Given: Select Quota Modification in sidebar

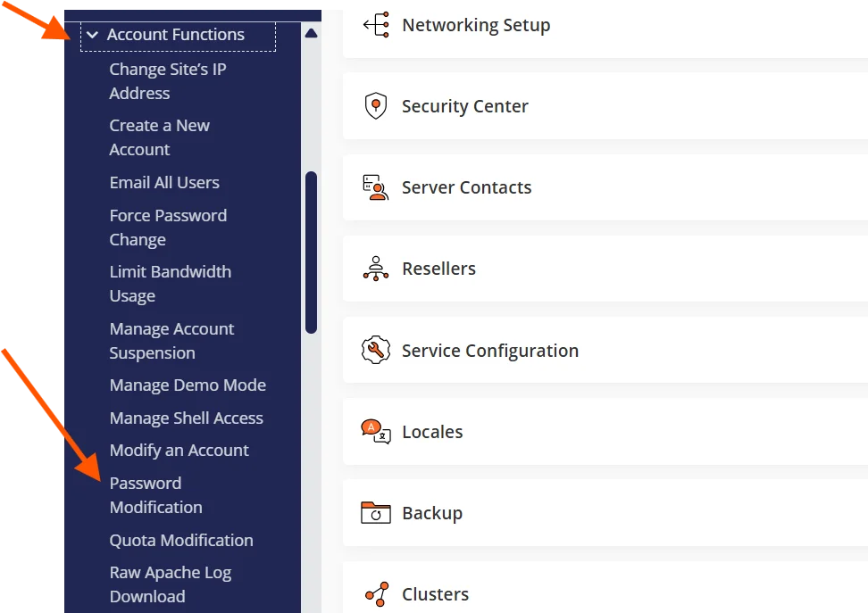Looking at the screenshot, I should pyautogui.click(x=181, y=541).
